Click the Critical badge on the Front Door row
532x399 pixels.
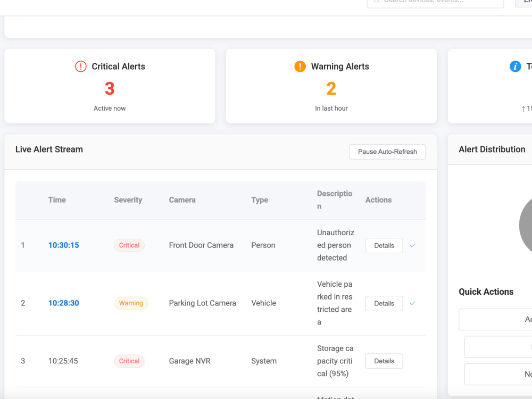129,245
